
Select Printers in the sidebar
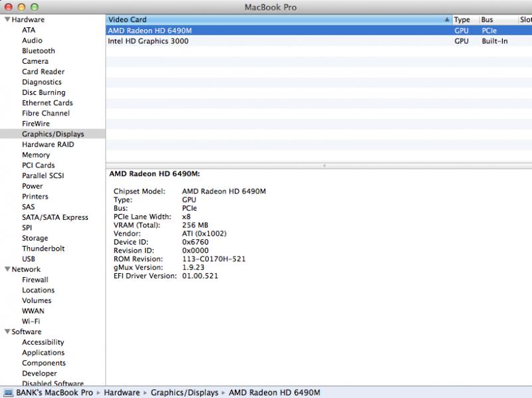[x=35, y=197]
